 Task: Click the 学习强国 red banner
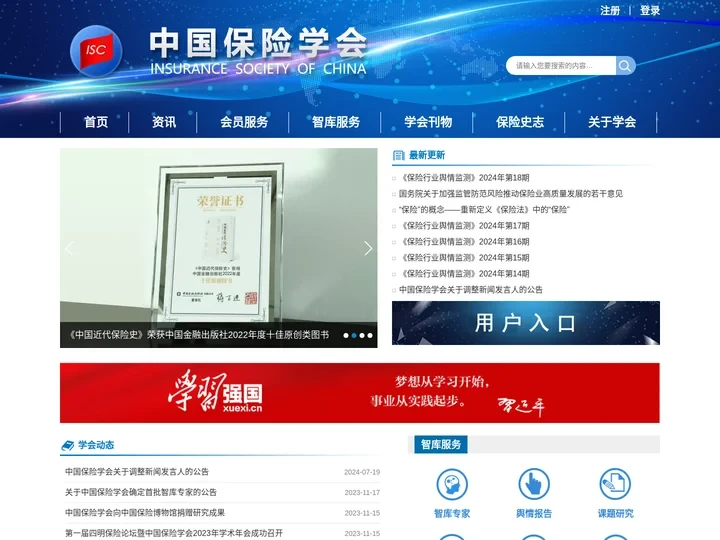click(360, 393)
